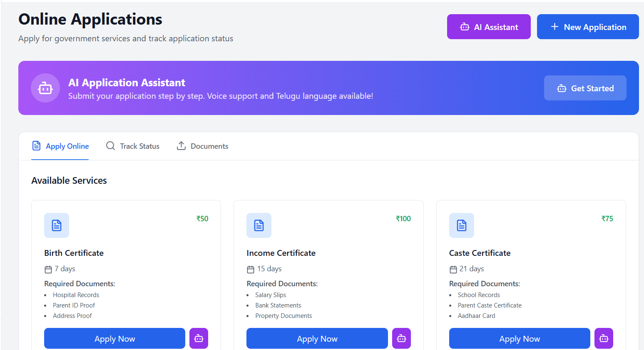The height and width of the screenshot is (350, 644).
Task: Open the AI Assistant from the header
Action: pos(489,27)
